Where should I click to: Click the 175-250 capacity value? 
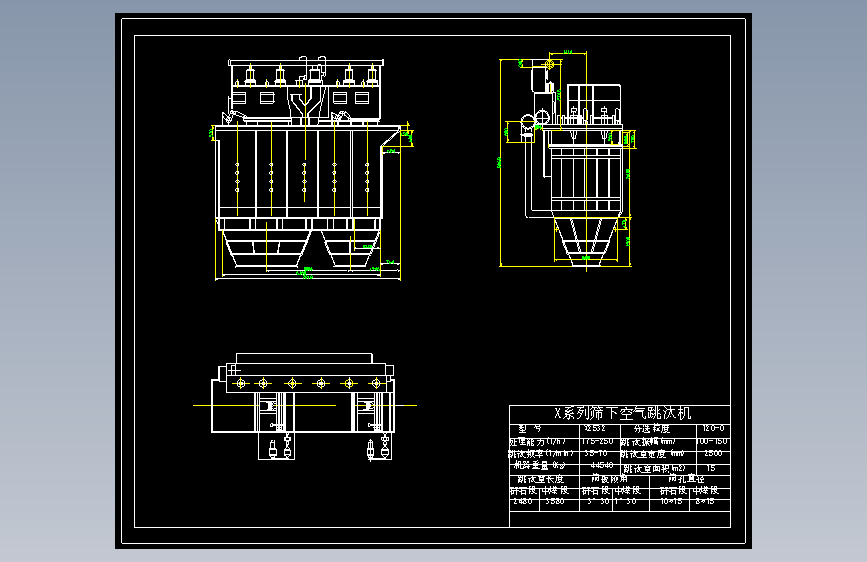[598, 441]
